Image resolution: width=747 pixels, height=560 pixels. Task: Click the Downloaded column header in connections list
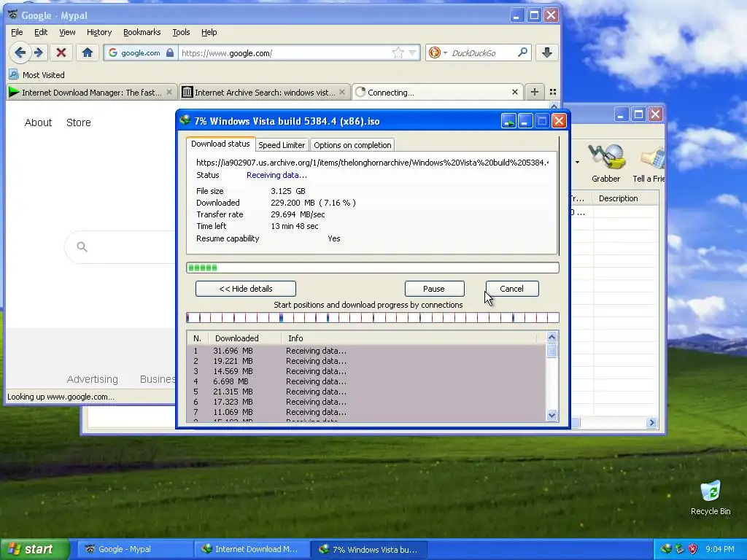[244, 338]
